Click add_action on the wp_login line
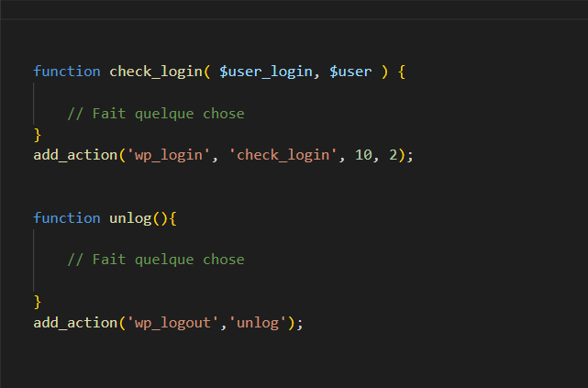The image size is (588, 388). (75, 155)
